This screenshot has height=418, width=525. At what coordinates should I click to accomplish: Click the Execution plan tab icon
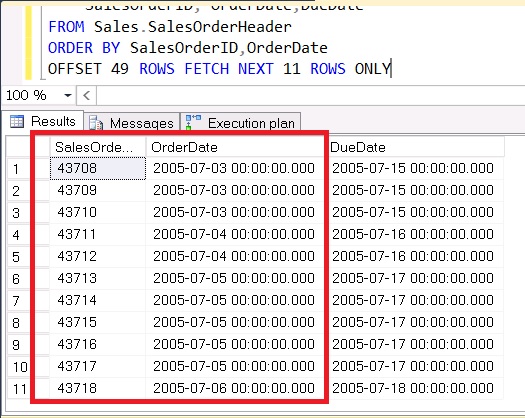(x=193, y=122)
